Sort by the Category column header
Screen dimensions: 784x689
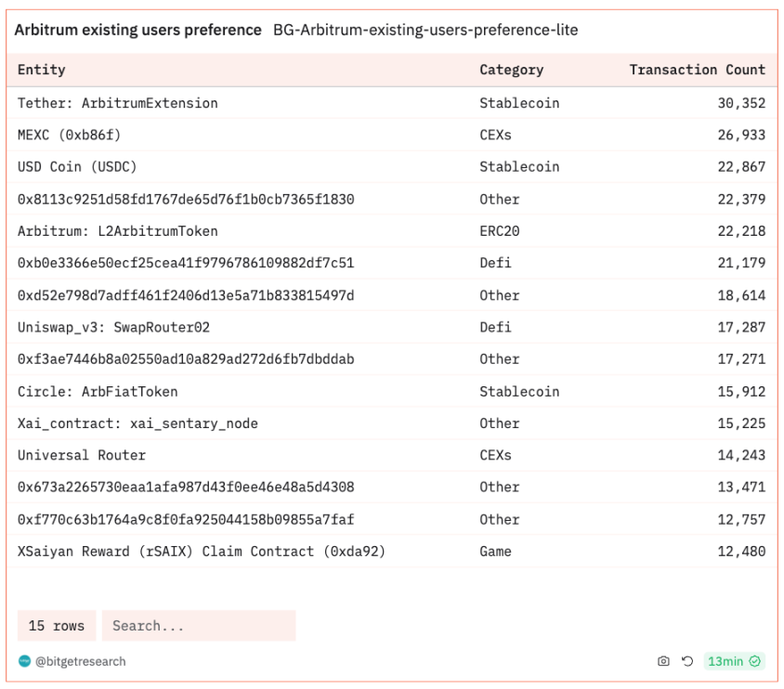(x=511, y=70)
